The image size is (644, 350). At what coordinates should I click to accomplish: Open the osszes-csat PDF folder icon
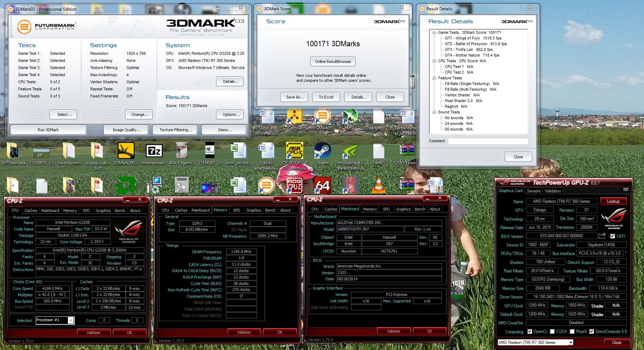pyautogui.click(x=98, y=156)
